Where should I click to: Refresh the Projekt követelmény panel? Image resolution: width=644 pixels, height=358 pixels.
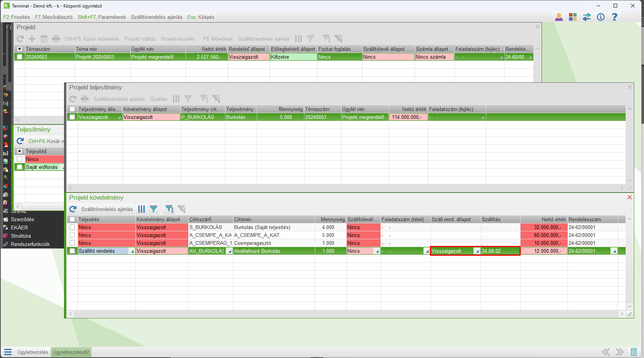tap(73, 209)
